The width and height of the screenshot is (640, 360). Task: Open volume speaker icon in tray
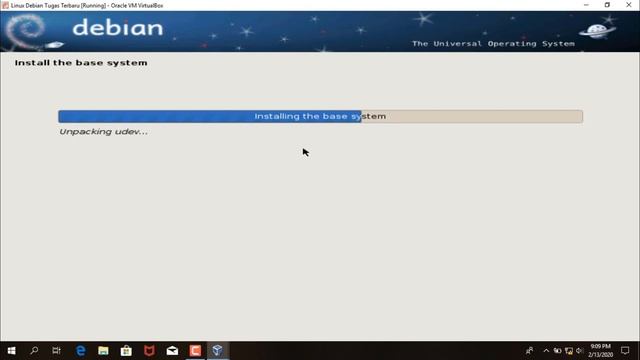pyautogui.click(x=579, y=351)
